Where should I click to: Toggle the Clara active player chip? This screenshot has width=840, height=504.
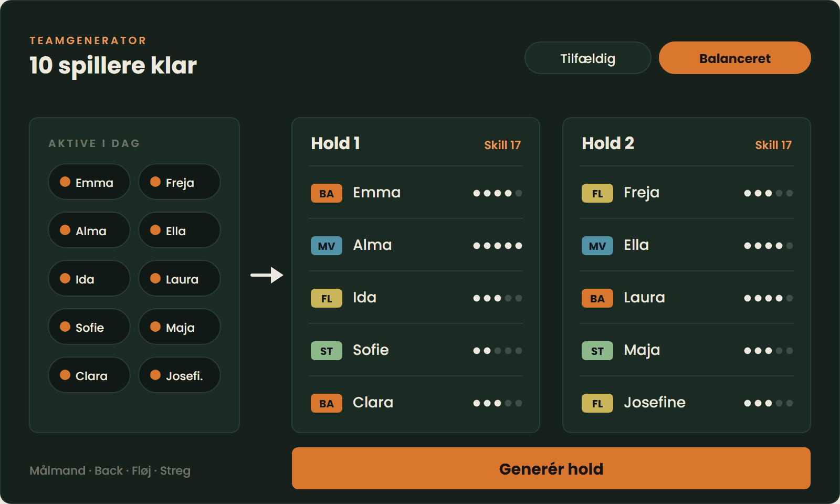coord(89,375)
